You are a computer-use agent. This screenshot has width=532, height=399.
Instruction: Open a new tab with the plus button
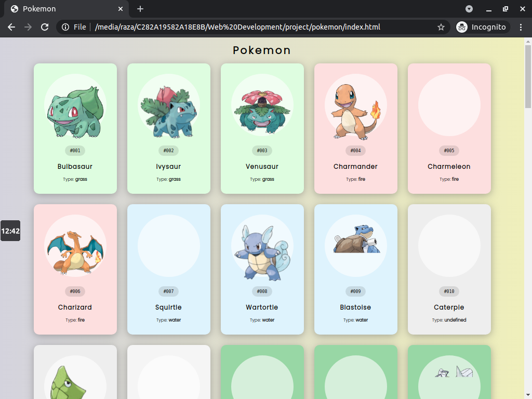(x=140, y=9)
